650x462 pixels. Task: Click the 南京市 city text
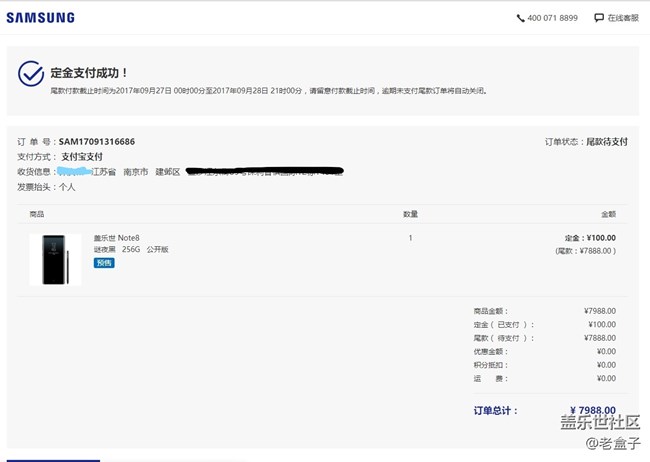[x=136, y=172]
